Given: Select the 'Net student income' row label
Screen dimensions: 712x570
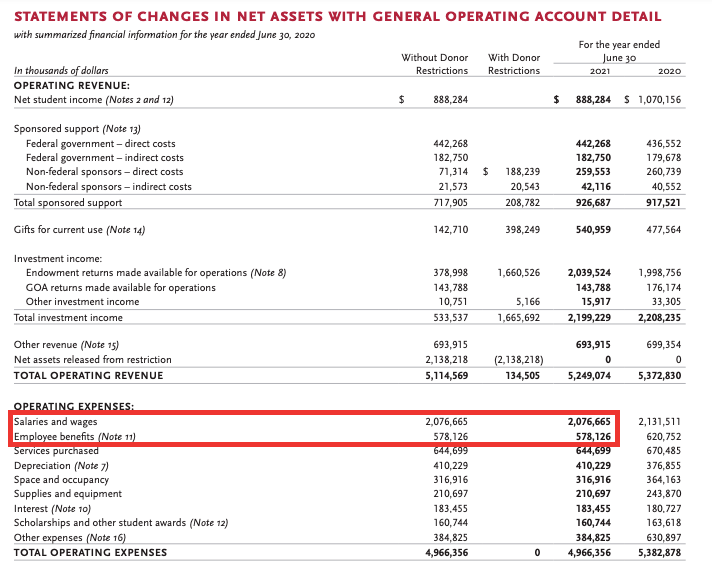Looking at the screenshot, I should click(94, 100).
